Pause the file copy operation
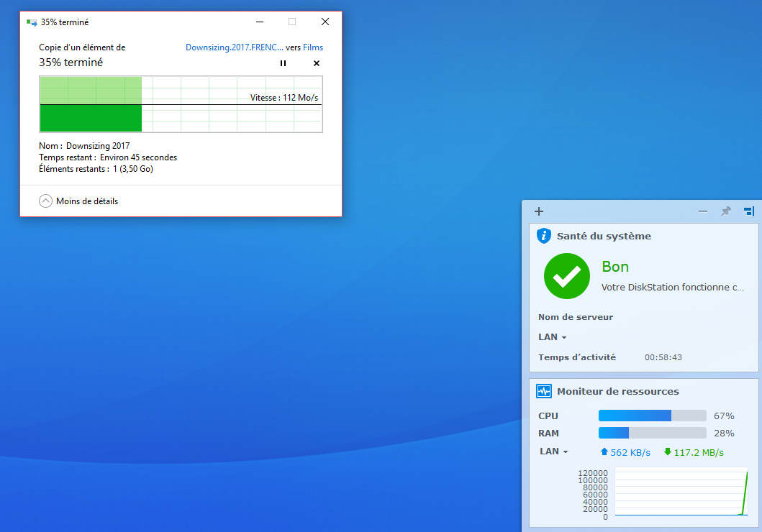The width and height of the screenshot is (762, 532). (x=283, y=63)
